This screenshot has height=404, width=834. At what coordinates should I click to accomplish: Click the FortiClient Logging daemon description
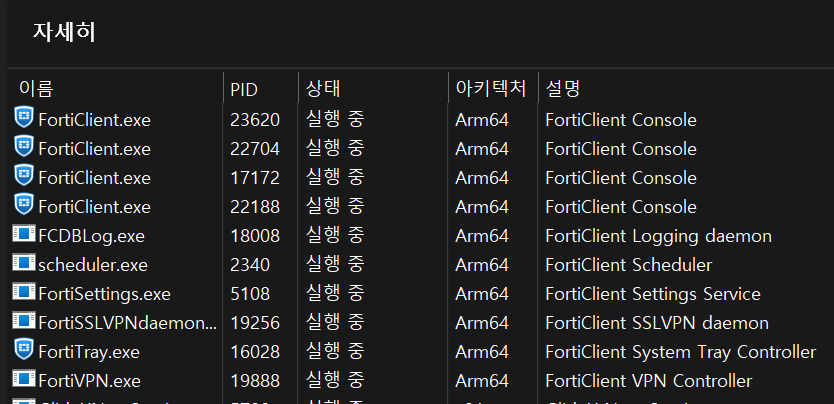point(658,236)
